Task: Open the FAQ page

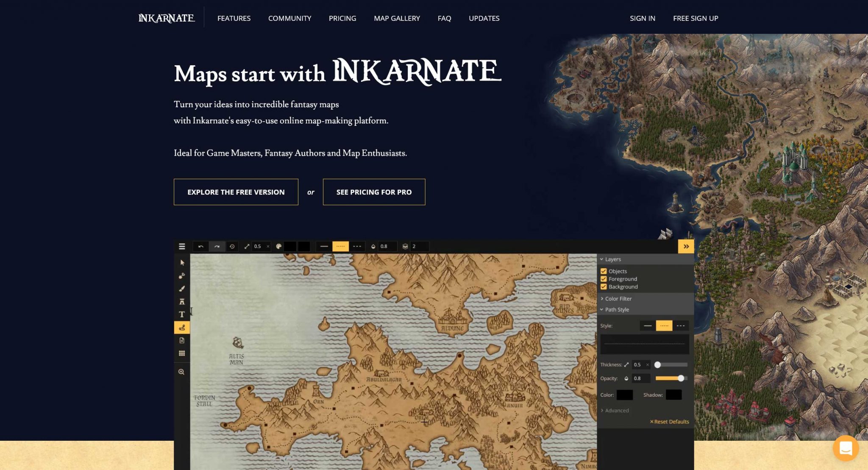Action: tap(444, 18)
